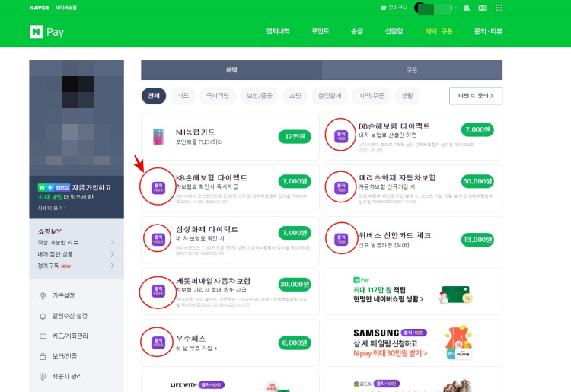Click the NH농협카드 card image icon
This screenshot has width=571, height=392.
(x=158, y=137)
